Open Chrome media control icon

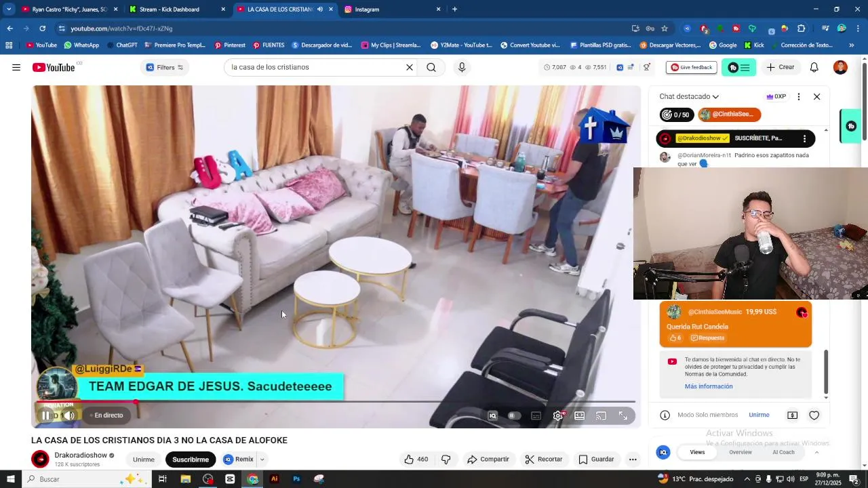tap(825, 28)
